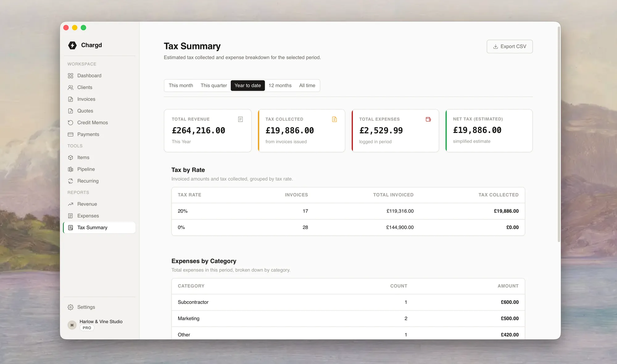Click the Expenses receipt icon
The width and height of the screenshot is (617, 364).
[71, 216]
